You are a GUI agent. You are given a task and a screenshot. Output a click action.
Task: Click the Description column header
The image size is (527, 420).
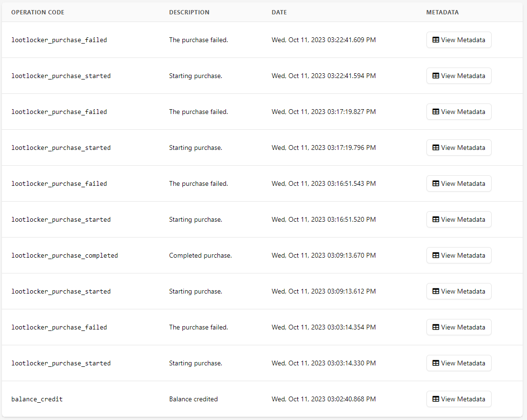189,12
